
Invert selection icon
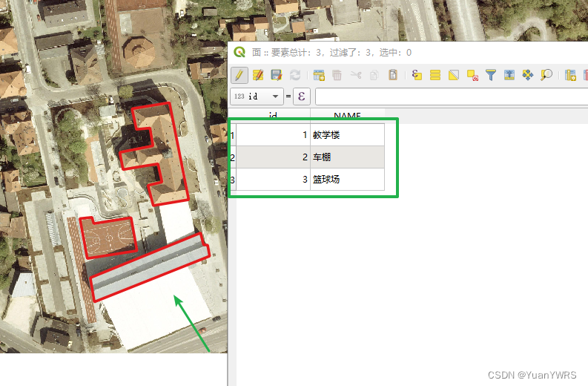pyautogui.click(x=454, y=75)
